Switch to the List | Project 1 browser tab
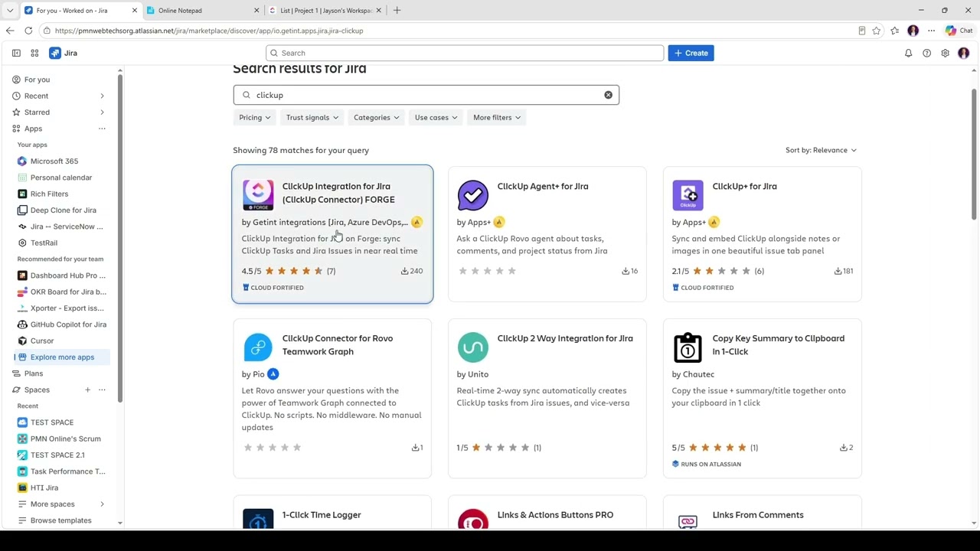The width and height of the screenshot is (980, 551). point(325,11)
